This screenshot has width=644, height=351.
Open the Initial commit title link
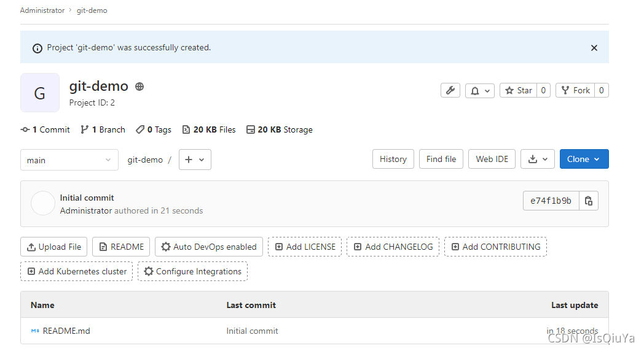coord(87,198)
